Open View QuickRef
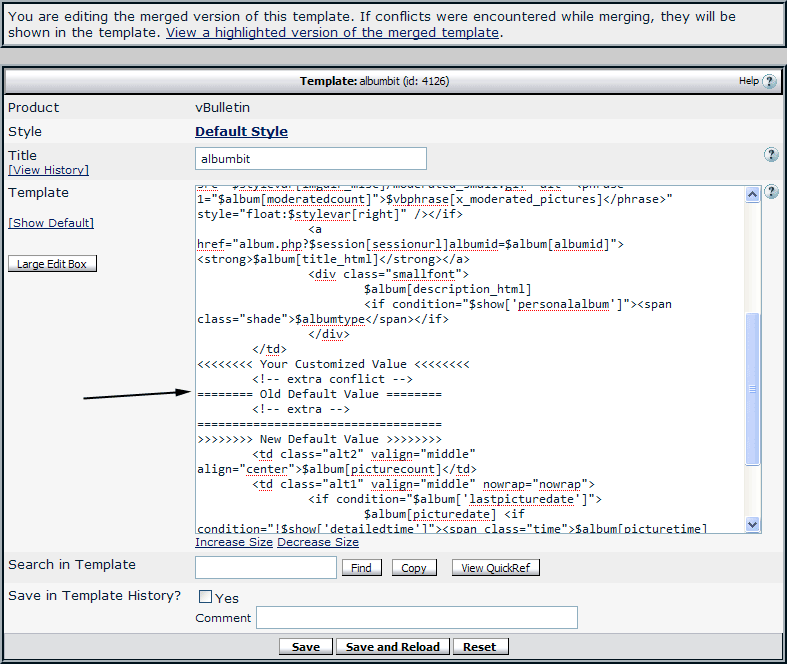The image size is (787, 664). [x=496, y=568]
